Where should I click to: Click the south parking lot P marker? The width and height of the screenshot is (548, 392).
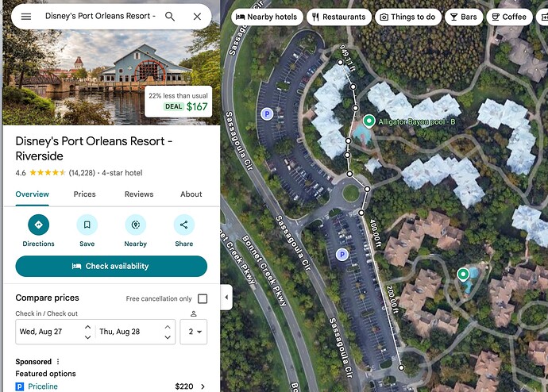pos(342,255)
